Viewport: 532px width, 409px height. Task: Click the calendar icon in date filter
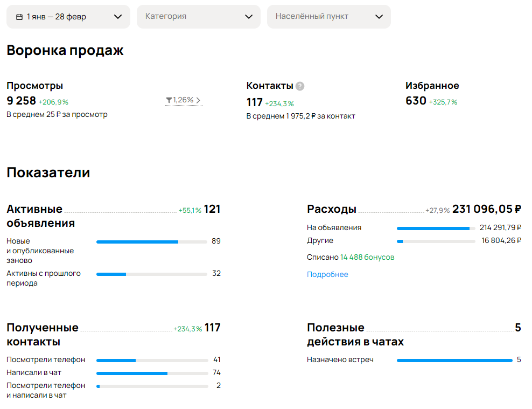20,17
